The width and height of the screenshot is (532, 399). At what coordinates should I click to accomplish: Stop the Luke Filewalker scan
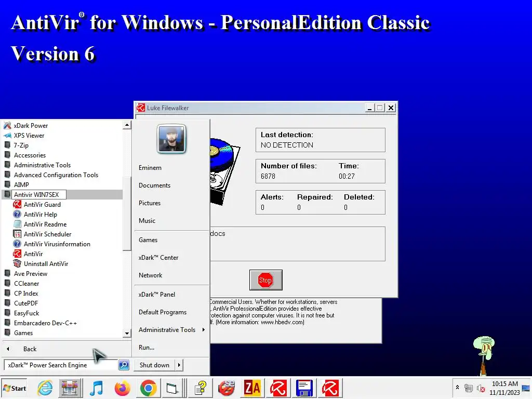(265, 280)
